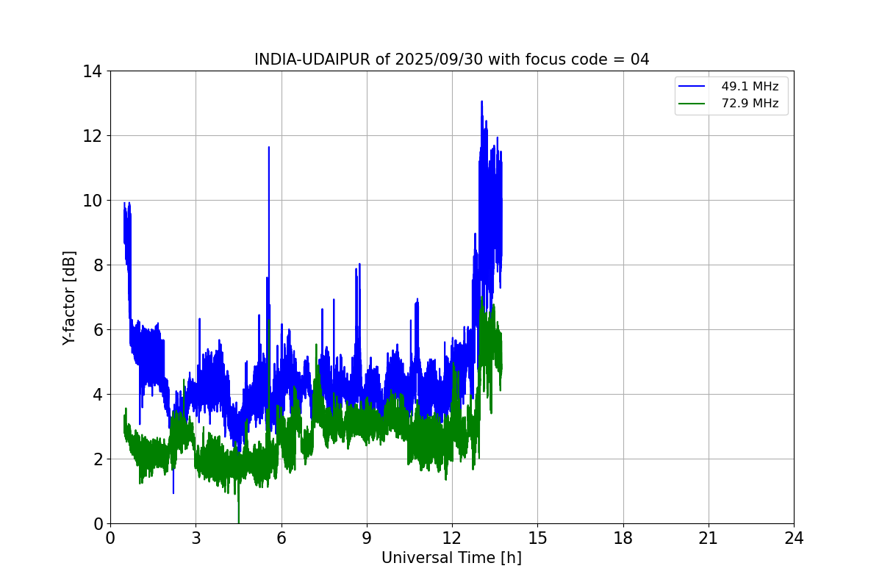Click y-axis tick label 10
This screenshot has width=882, height=588.
coord(93,201)
